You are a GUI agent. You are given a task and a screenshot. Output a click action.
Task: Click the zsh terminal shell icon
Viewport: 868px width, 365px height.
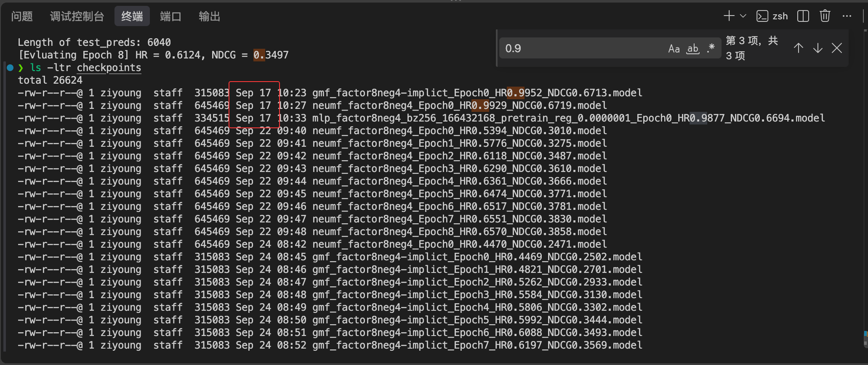pos(762,16)
